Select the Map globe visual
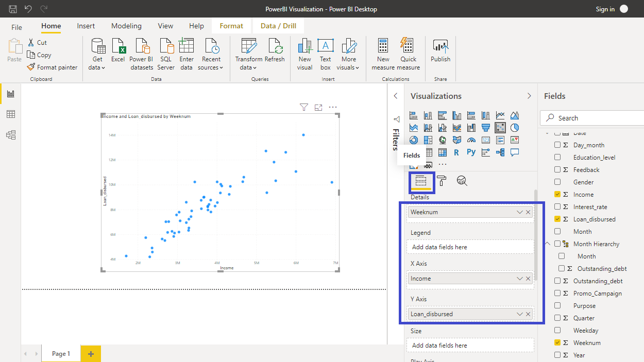 [443, 140]
